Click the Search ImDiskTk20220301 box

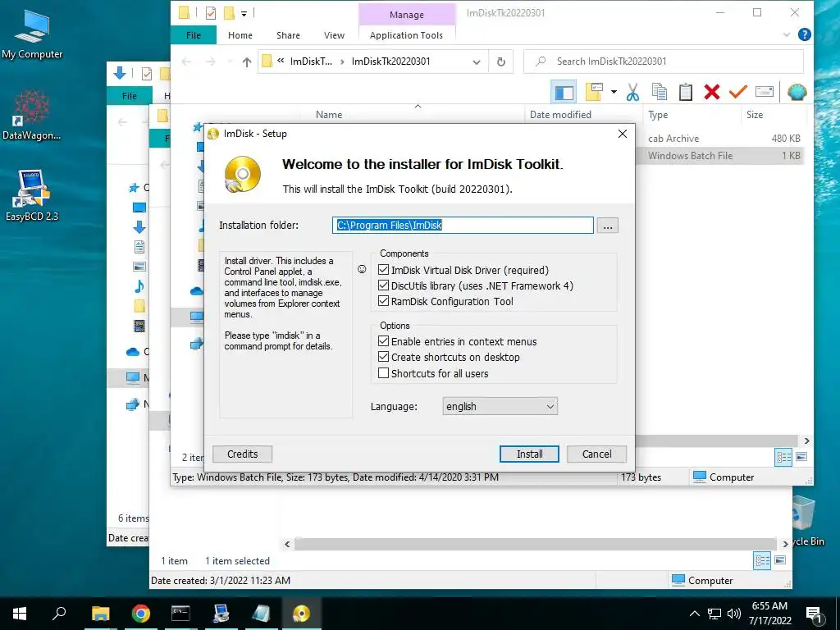click(x=663, y=62)
